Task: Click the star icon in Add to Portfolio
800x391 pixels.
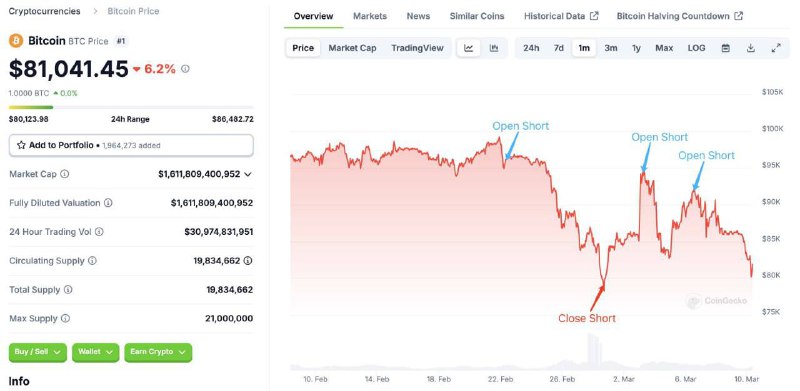Action: pyautogui.click(x=21, y=145)
